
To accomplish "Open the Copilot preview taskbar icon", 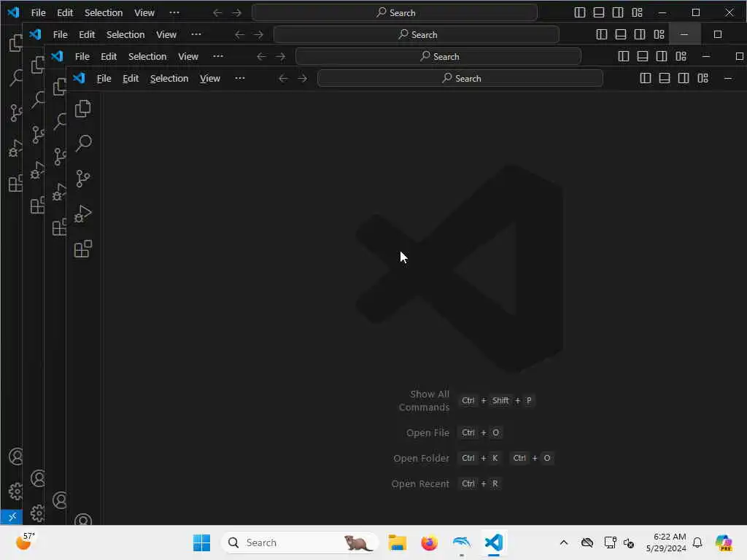I will (x=723, y=542).
